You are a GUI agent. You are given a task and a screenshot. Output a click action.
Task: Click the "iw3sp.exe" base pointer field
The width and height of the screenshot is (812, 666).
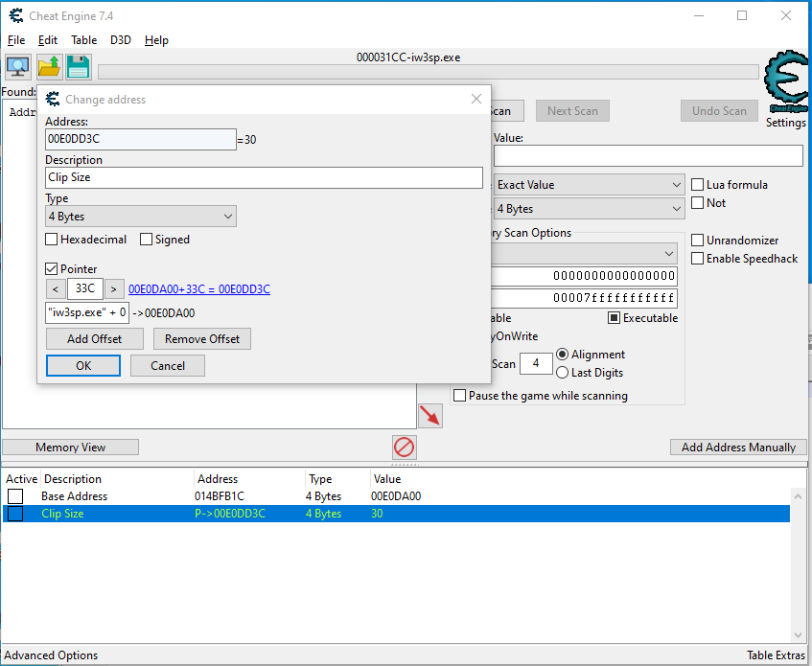click(87, 312)
